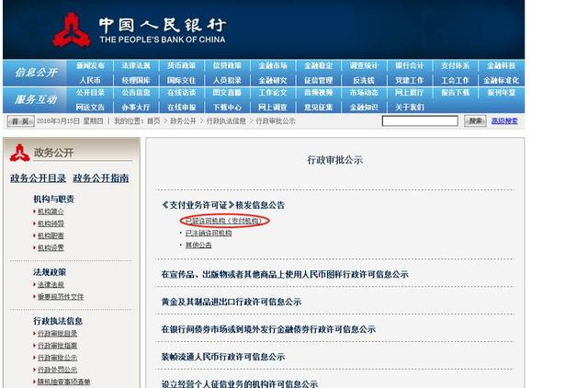Click the 搜索 search button
Image resolution: width=588 pixels, height=388 pixels.
[x=475, y=120]
